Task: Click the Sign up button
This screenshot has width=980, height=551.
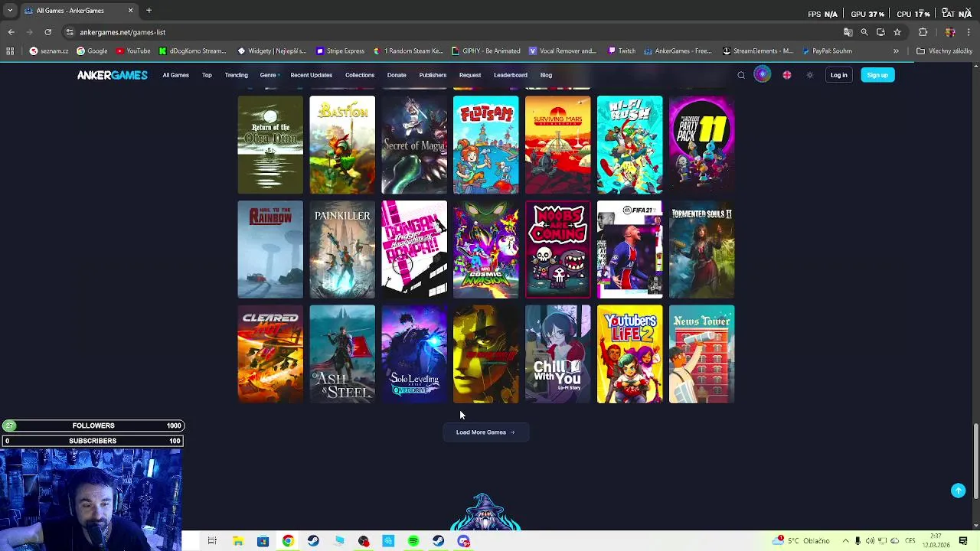Action: tap(877, 75)
